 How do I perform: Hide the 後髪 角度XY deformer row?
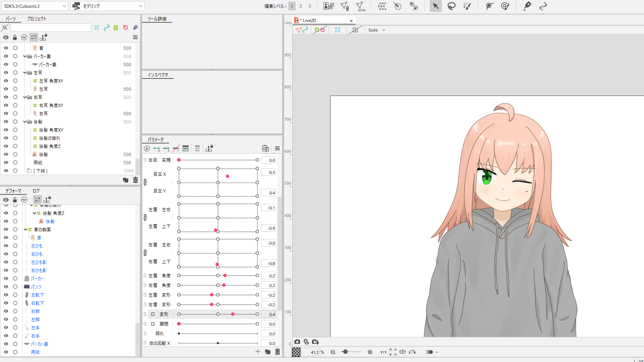(x=6, y=130)
